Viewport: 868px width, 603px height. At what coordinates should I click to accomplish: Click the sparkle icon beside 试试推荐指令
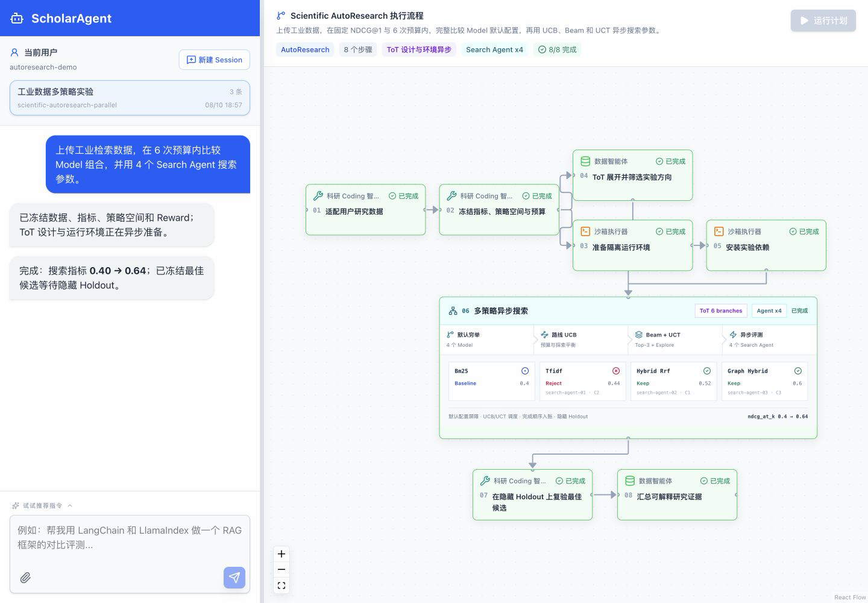tap(16, 505)
